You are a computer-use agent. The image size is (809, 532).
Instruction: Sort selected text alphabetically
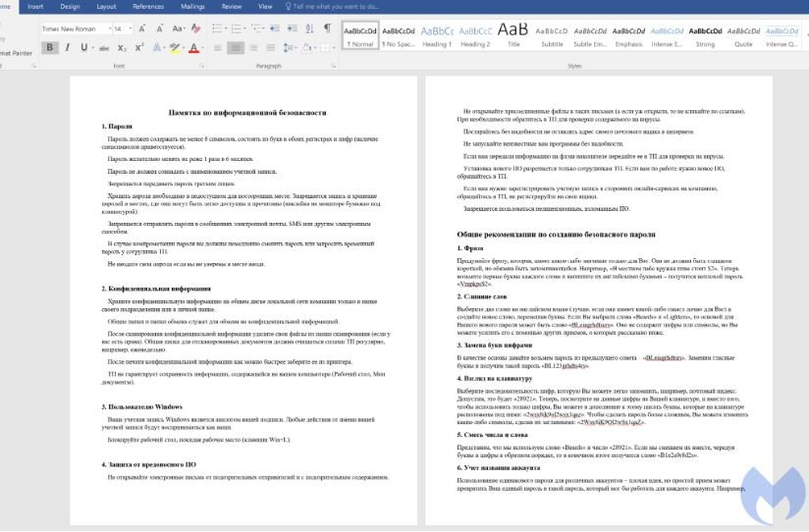coord(309,28)
